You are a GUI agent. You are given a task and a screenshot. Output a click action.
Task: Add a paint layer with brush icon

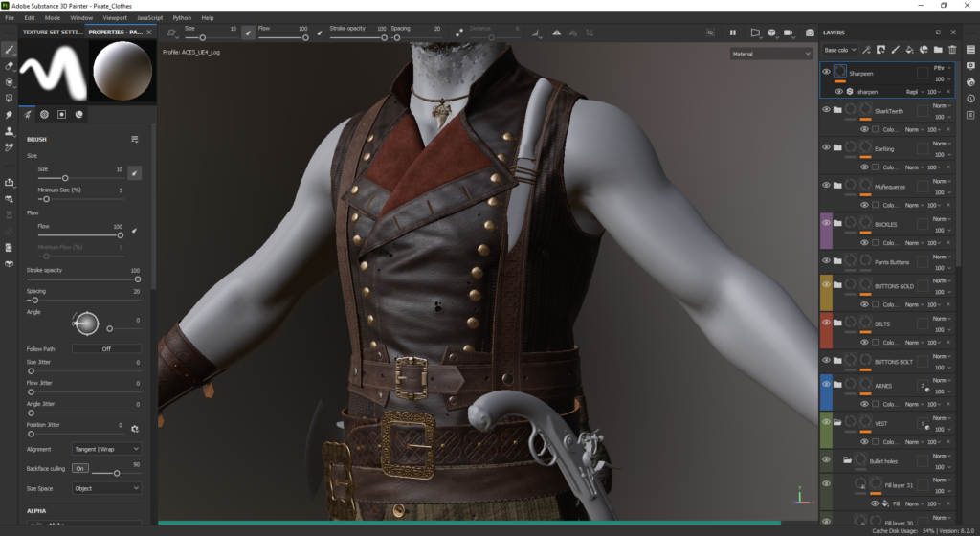895,50
